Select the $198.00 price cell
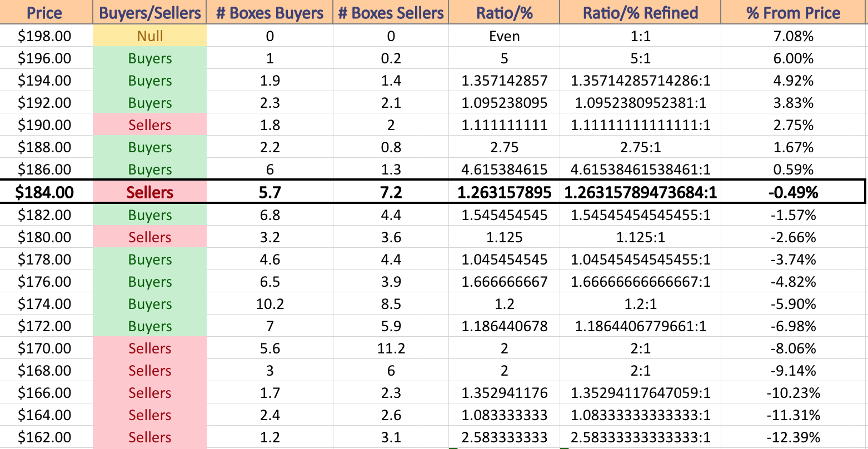The width and height of the screenshot is (868, 449). [x=44, y=36]
